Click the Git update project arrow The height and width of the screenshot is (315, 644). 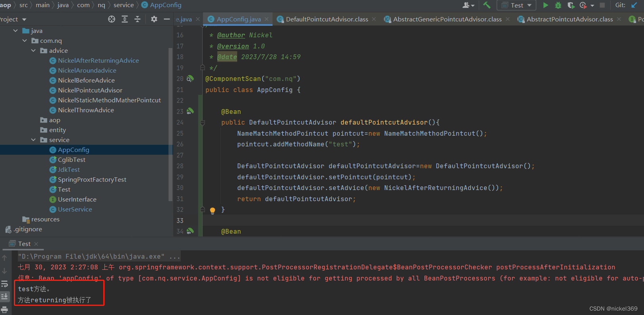pyautogui.click(x=634, y=5)
